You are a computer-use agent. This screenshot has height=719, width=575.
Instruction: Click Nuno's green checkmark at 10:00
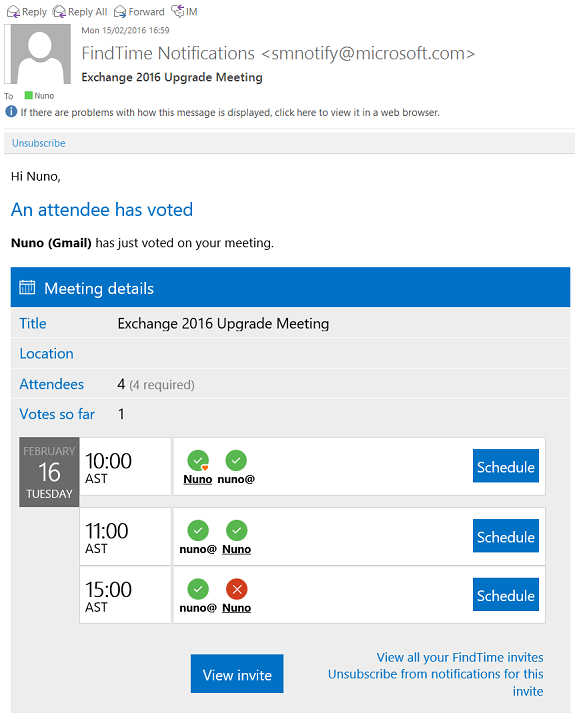(x=198, y=461)
